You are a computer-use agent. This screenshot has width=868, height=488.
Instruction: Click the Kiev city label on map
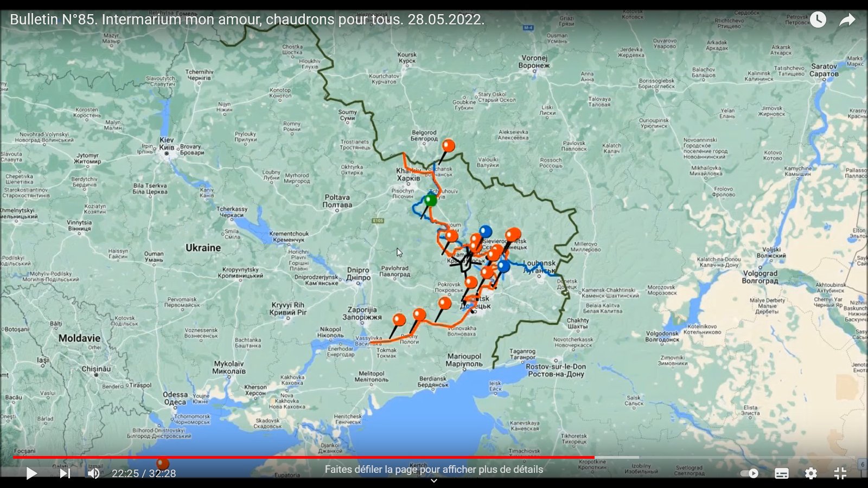167,144
